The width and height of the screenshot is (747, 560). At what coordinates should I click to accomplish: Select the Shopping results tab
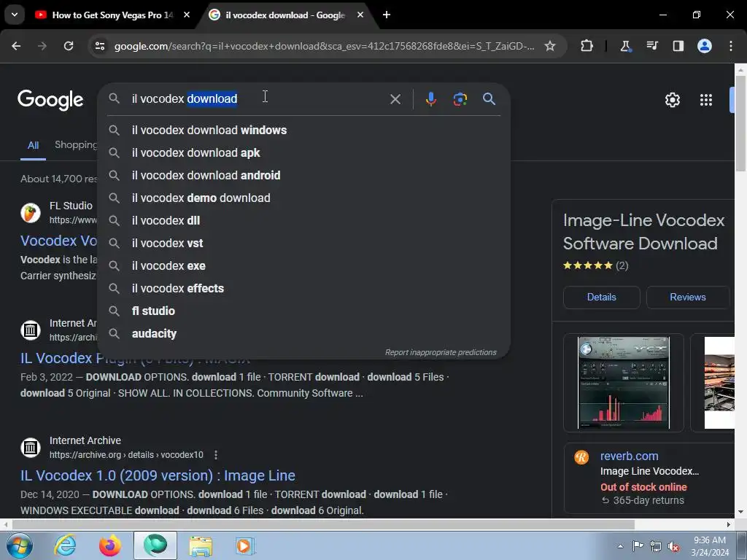point(76,145)
